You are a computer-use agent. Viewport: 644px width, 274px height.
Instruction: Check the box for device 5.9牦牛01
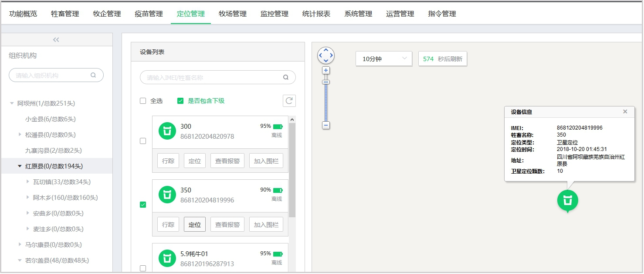point(143,268)
